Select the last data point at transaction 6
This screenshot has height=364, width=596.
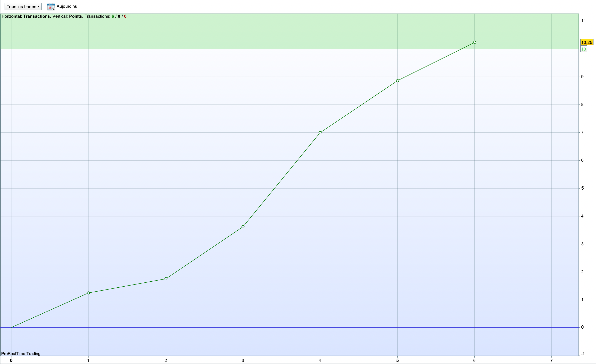(x=475, y=42)
